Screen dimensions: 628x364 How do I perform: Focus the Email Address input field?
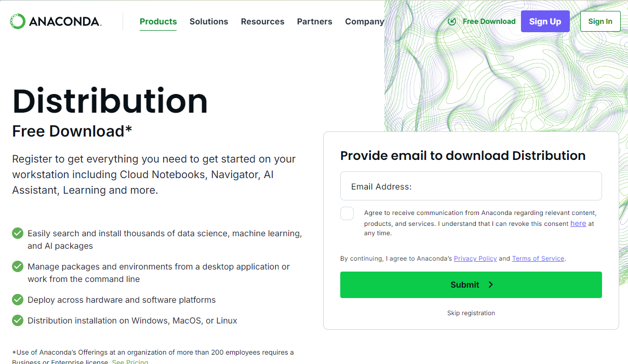pyautogui.click(x=471, y=186)
